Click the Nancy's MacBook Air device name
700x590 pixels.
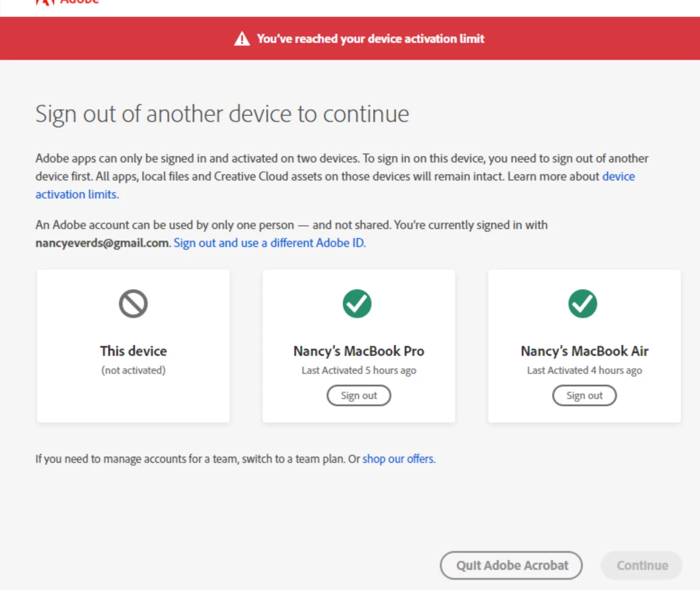coord(584,351)
